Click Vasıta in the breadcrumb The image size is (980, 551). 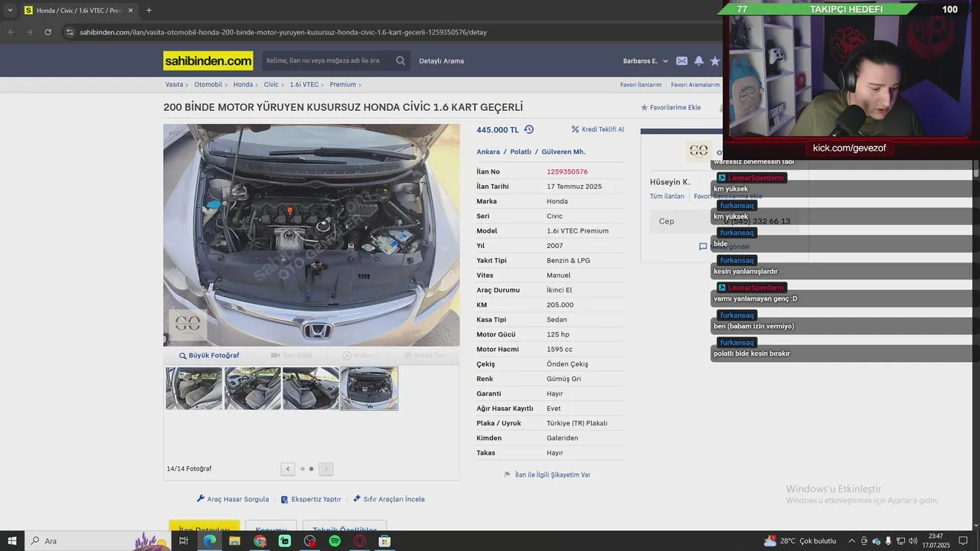pyautogui.click(x=174, y=84)
